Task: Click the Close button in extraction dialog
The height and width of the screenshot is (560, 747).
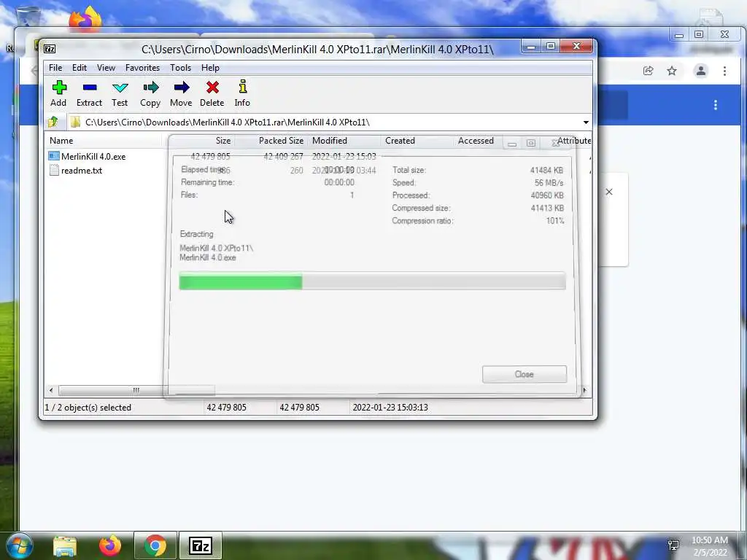Action: click(525, 374)
